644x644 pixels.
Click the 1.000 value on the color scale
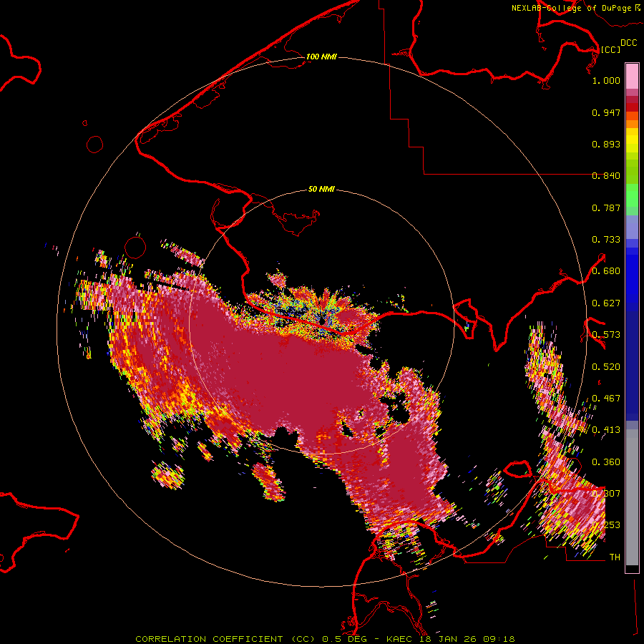point(606,80)
